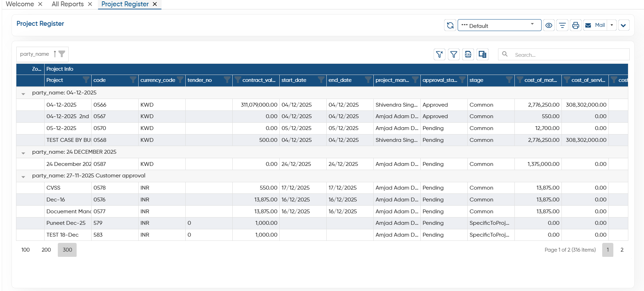Set page size to 100
The image size is (644, 291).
pyautogui.click(x=25, y=250)
